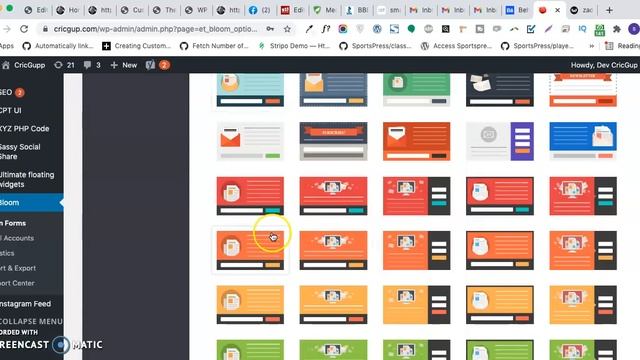Viewport: 640px width, 360px height.
Task: Select the grey template with purple side form
Action: click(x=500, y=141)
